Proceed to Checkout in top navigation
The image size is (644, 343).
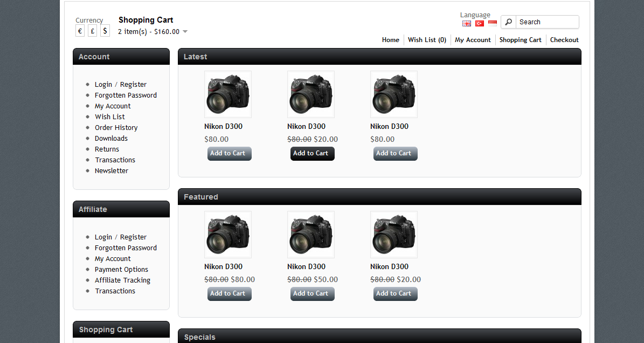click(x=564, y=40)
